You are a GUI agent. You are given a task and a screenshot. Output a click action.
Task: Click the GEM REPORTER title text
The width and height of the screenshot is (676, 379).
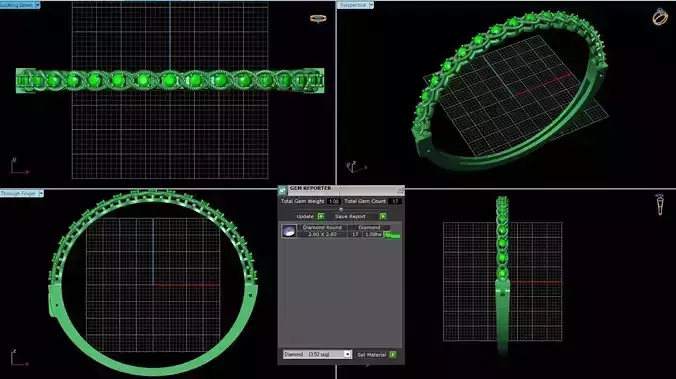pos(310,188)
